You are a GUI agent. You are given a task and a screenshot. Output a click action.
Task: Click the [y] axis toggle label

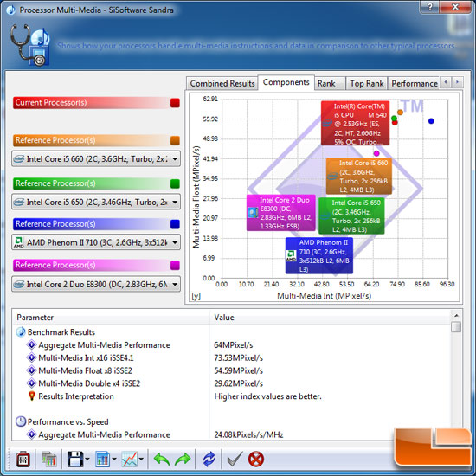pos(196,296)
